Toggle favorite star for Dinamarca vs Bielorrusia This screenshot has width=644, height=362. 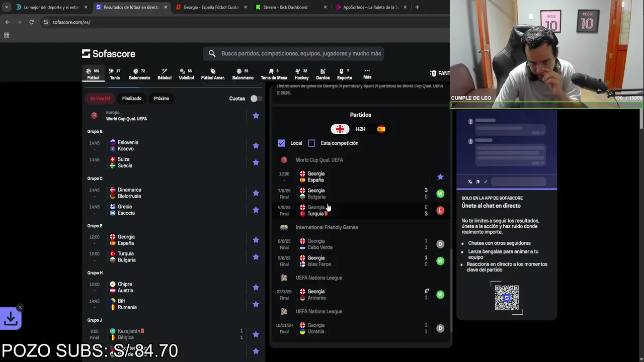(x=256, y=193)
